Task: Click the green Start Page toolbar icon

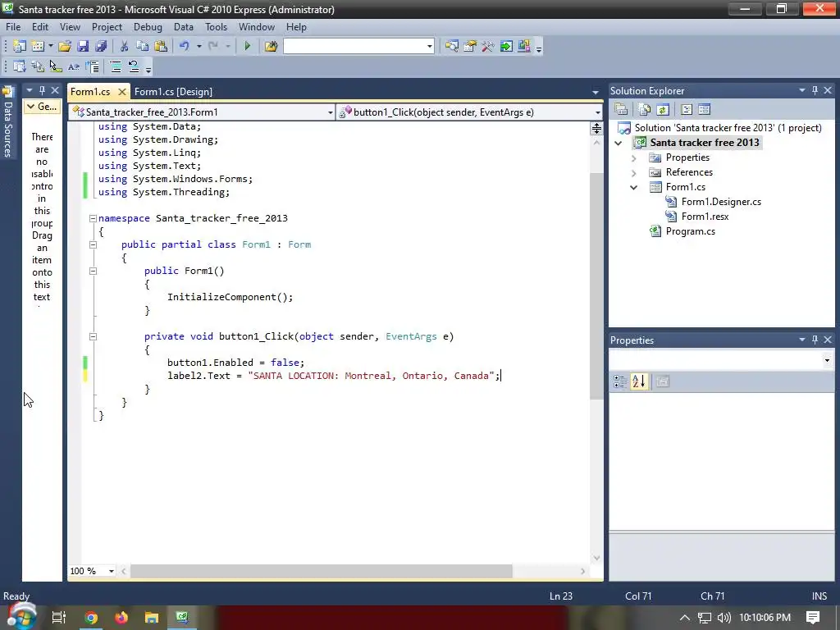Action: point(505,47)
